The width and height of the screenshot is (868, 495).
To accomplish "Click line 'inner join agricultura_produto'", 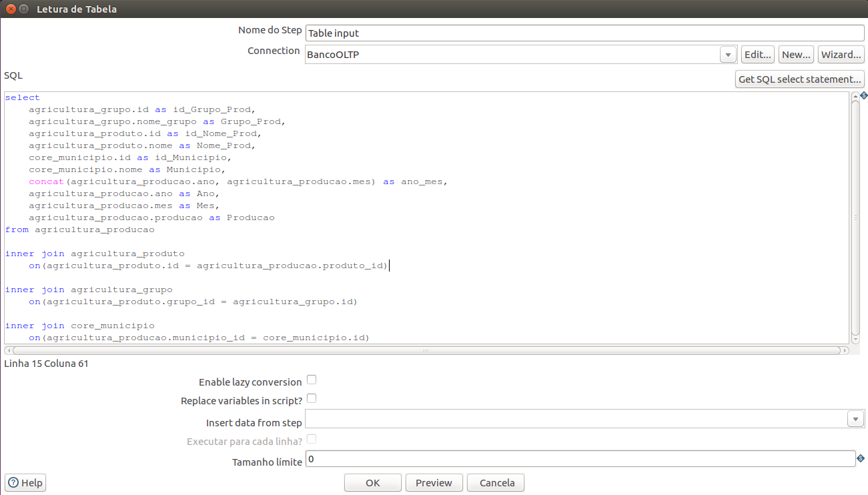I will 95,254.
